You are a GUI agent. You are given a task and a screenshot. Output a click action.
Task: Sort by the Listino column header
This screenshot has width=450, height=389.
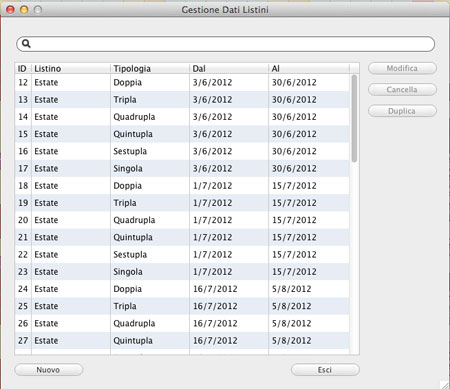71,69
